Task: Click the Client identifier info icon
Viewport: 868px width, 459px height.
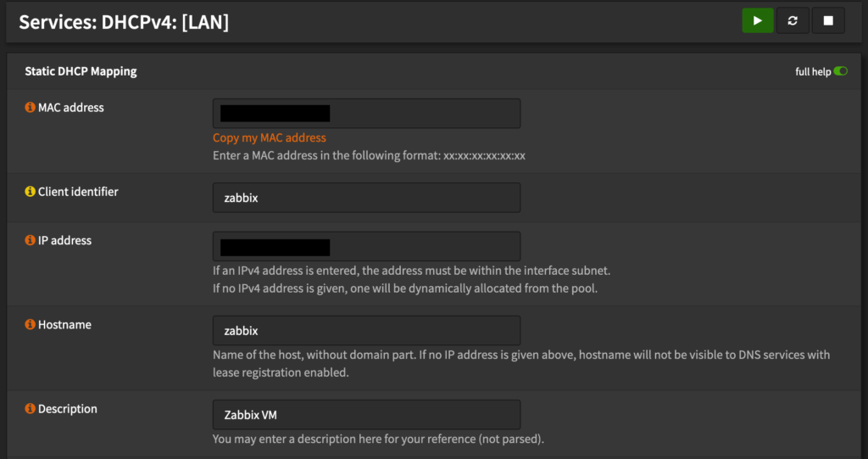Action: click(x=31, y=192)
